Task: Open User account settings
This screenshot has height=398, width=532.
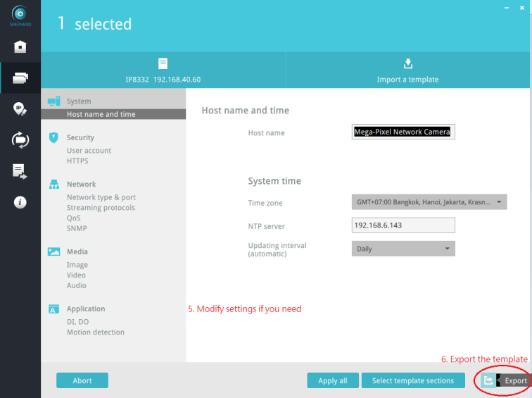Action: [x=89, y=150]
